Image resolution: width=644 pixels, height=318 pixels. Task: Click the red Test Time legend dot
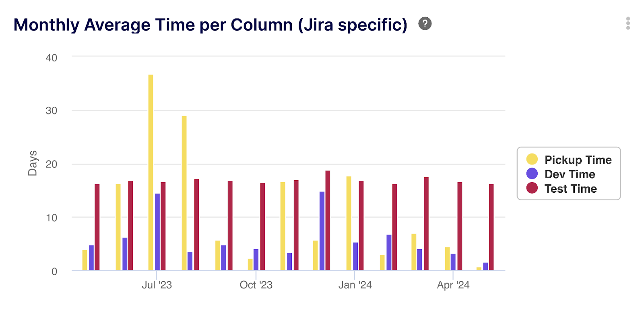pos(532,188)
